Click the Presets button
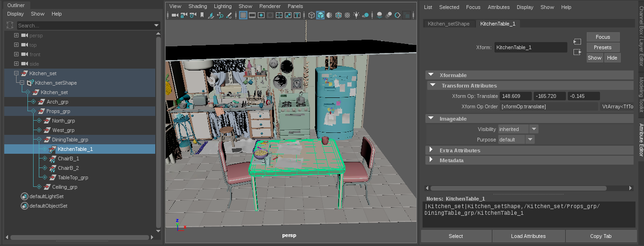644x246 pixels. (603, 47)
